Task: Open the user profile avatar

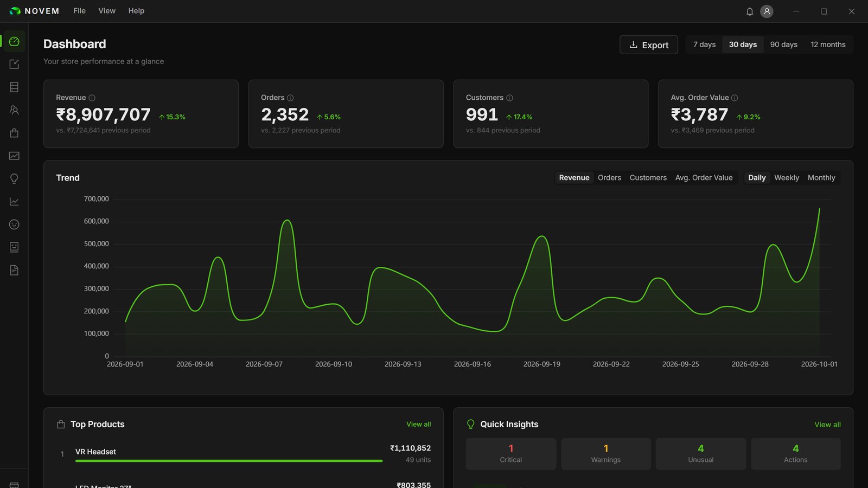Action: pos(767,11)
